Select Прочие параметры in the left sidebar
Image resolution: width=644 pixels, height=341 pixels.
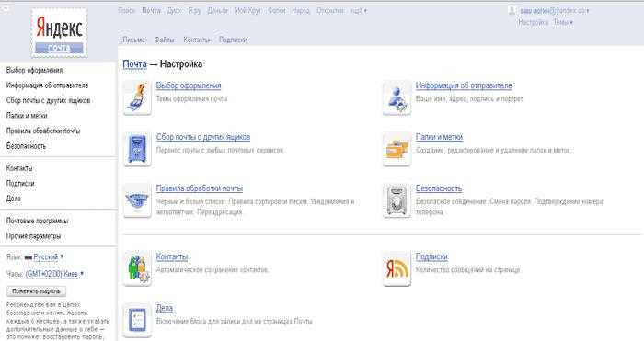pos(33,236)
